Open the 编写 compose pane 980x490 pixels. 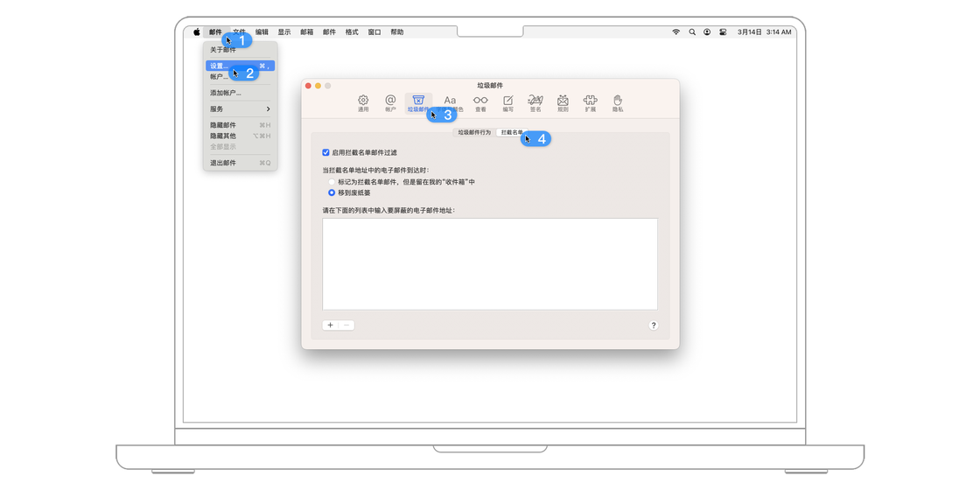coord(508,103)
